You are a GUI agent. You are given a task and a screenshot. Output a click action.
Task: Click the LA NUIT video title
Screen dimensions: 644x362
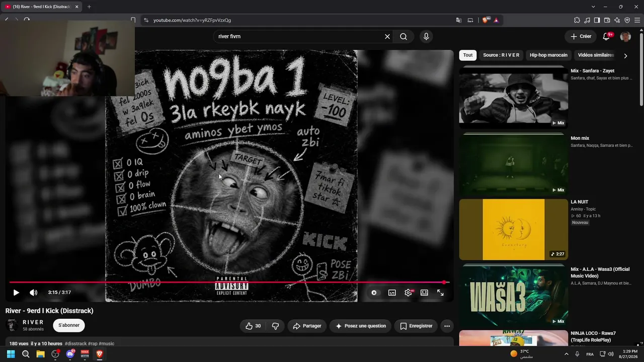pyautogui.click(x=580, y=202)
